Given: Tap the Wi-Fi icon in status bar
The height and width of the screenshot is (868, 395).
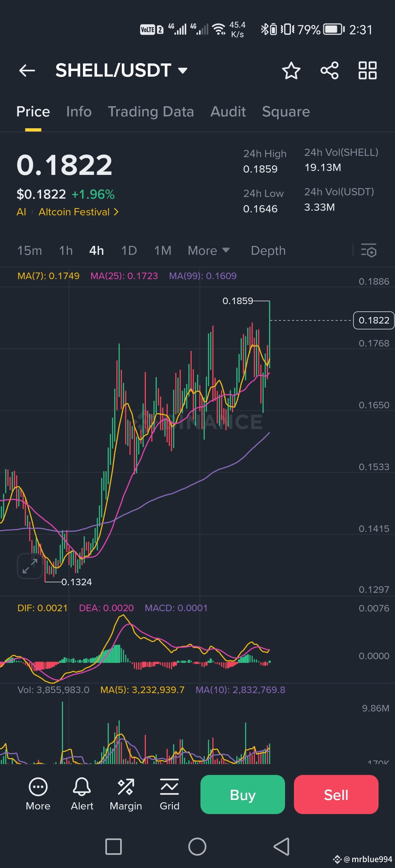Looking at the screenshot, I should 219,30.
